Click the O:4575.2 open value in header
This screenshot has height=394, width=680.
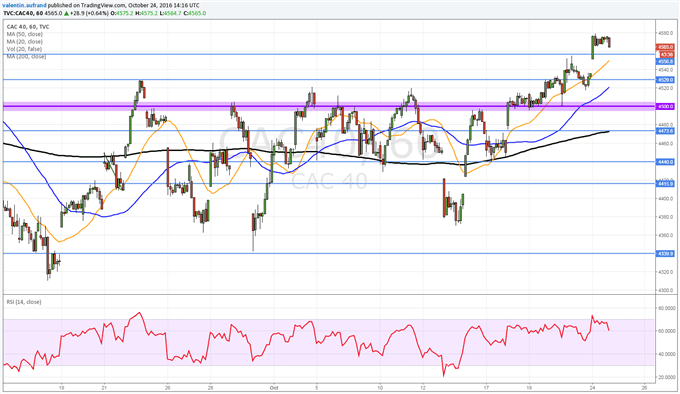121,13
